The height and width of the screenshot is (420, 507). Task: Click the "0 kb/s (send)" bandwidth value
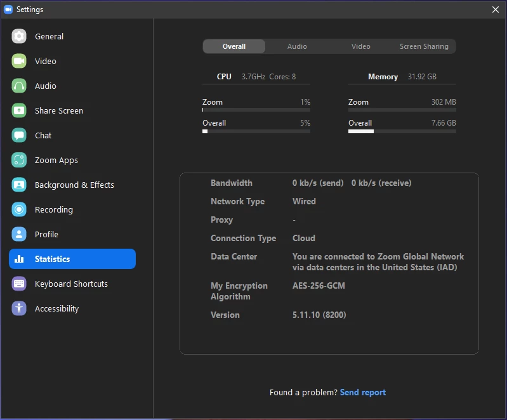(x=318, y=183)
